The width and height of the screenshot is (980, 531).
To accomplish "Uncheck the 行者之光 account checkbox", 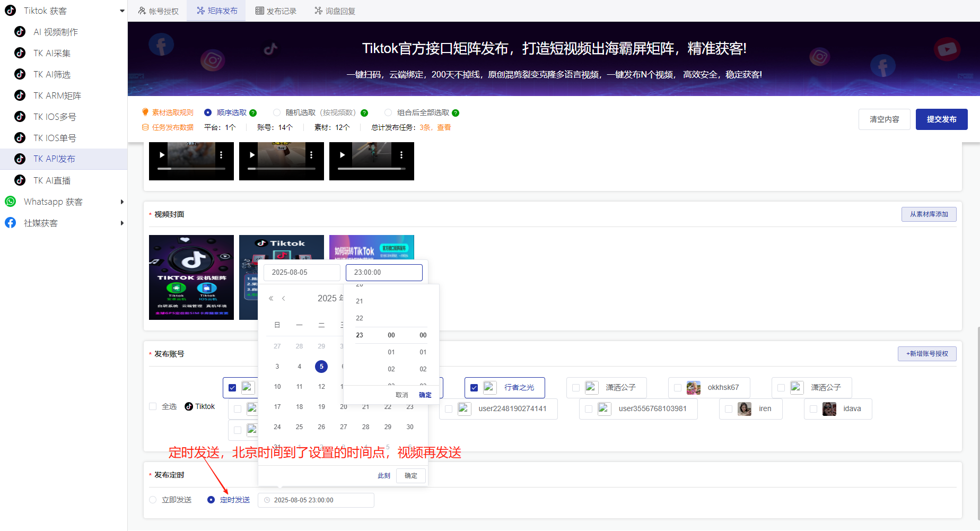I will pyautogui.click(x=474, y=387).
